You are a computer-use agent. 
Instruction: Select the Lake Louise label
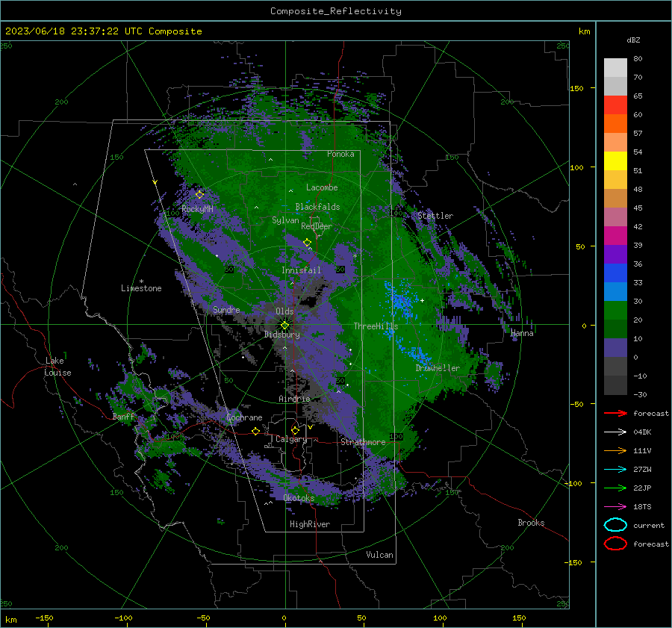coord(57,367)
